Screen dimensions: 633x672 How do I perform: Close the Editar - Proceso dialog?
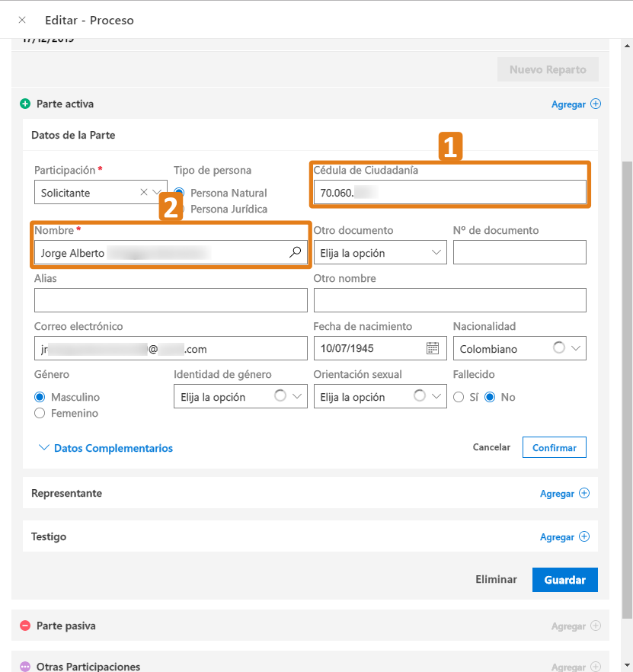[22, 20]
